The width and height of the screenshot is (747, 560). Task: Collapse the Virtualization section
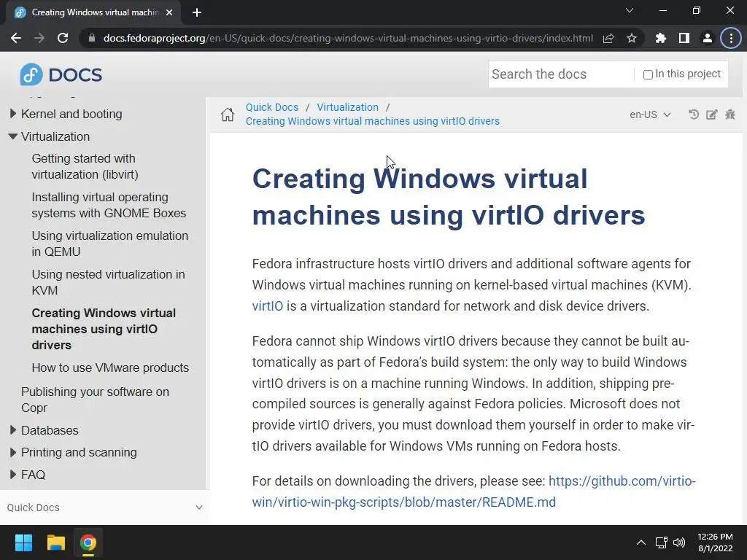[13, 136]
